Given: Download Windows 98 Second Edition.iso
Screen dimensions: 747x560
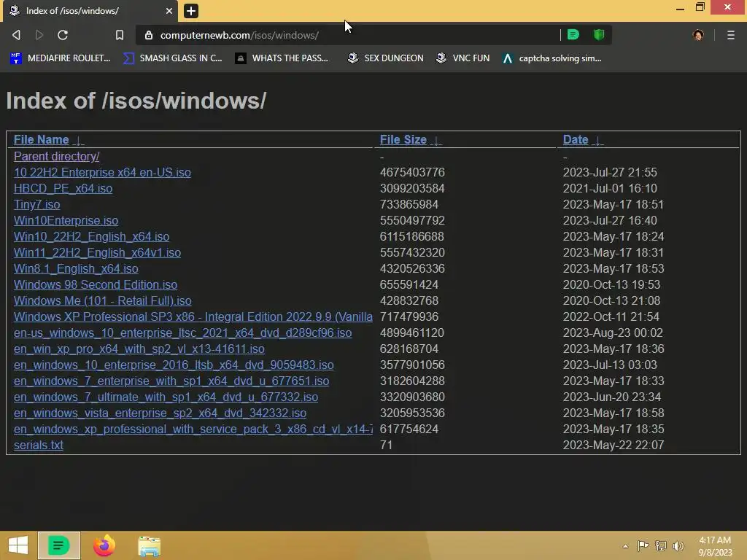Looking at the screenshot, I should coord(96,285).
